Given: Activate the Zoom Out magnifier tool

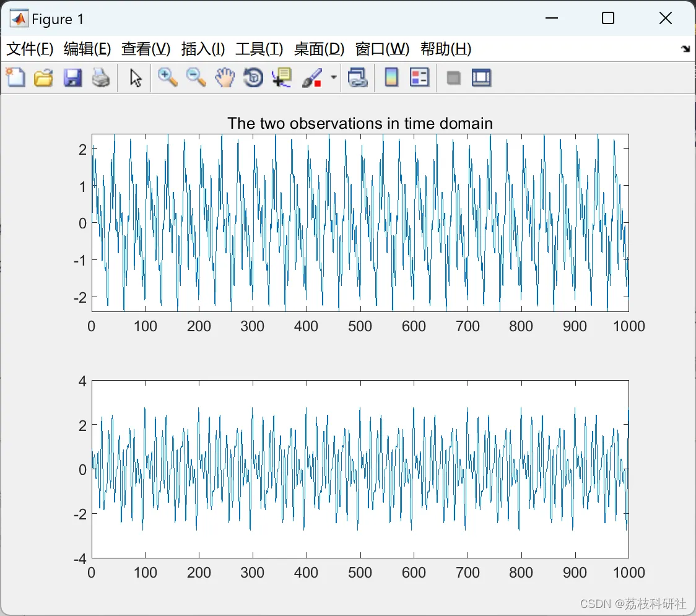Looking at the screenshot, I should [196, 77].
